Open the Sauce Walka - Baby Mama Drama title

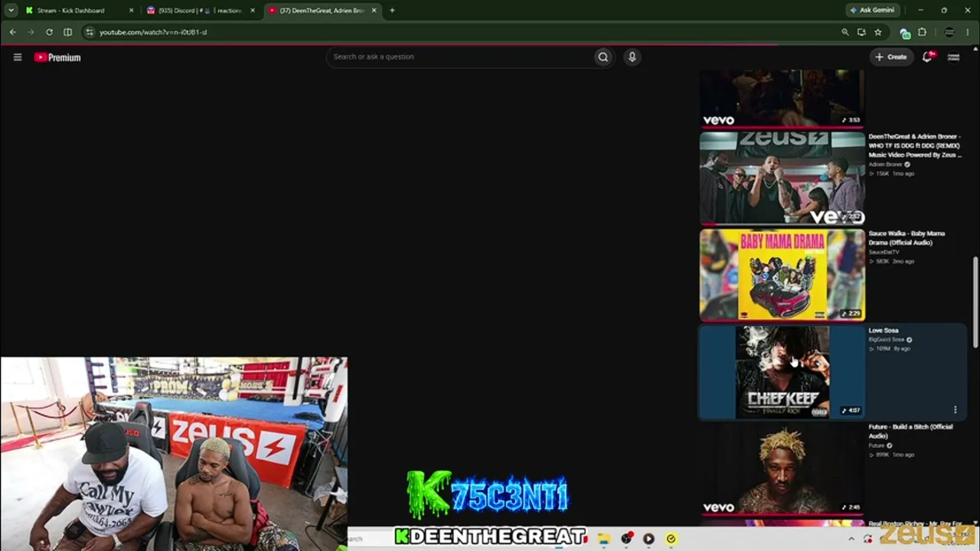[907, 238]
